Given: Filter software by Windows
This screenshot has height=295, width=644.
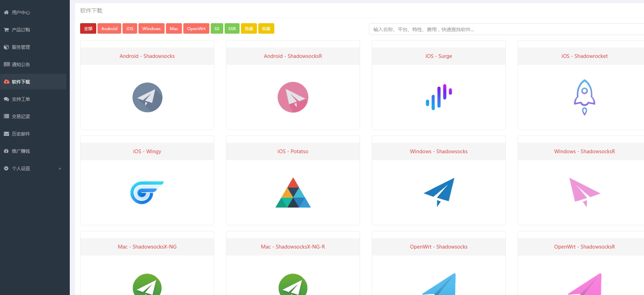Looking at the screenshot, I should 151,28.
